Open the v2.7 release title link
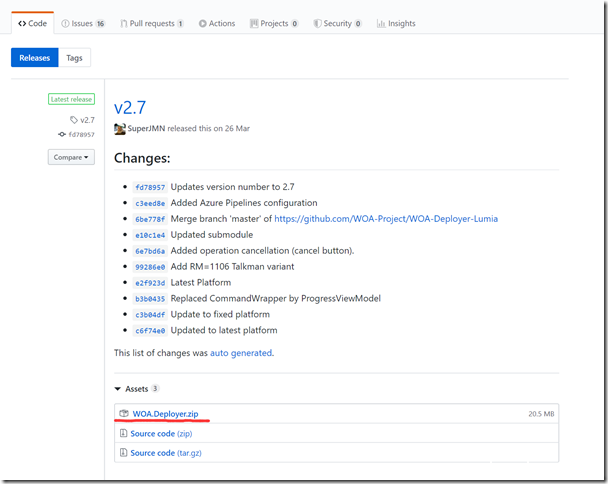Image resolution: width=608 pixels, height=484 pixels. (132, 108)
